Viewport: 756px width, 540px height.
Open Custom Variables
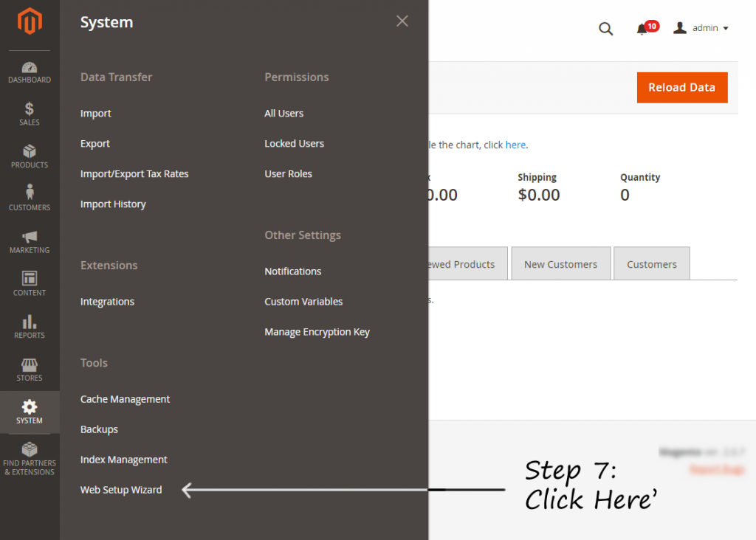point(303,302)
